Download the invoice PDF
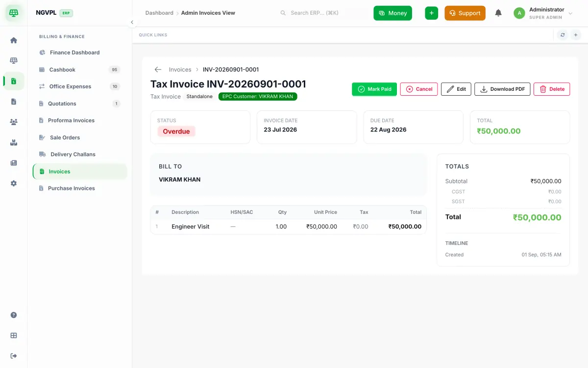Viewport: 588px width, 368px height. pyautogui.click(x=502, y=89)
